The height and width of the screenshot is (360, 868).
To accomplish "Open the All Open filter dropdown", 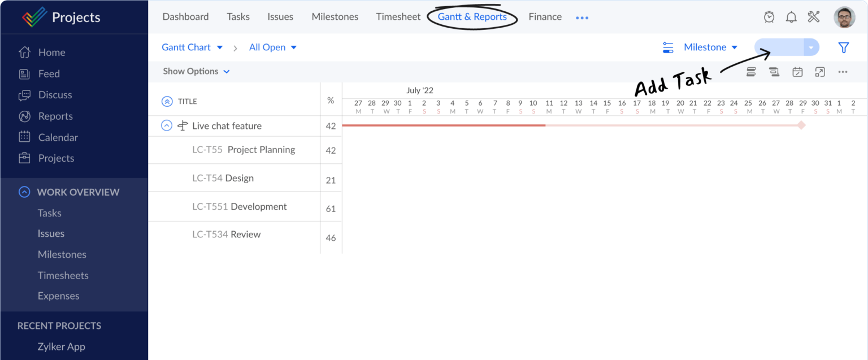I will [273, 47].
